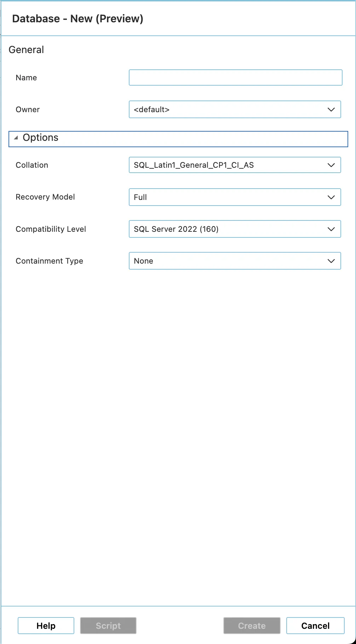The height and width of the screenshot is (644, 356).
Task: Click the Name text input field
Action: pos(235,77)
